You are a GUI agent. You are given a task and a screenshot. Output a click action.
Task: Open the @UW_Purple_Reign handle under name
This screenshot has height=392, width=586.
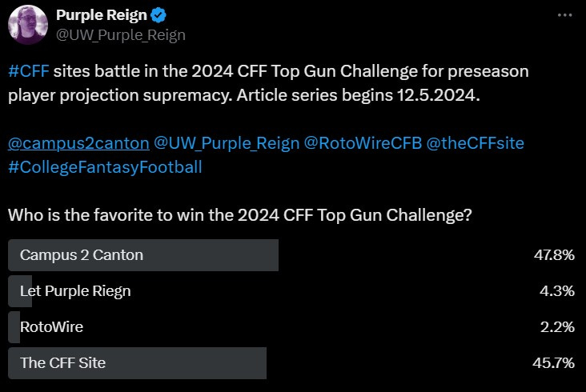point(121,35)
